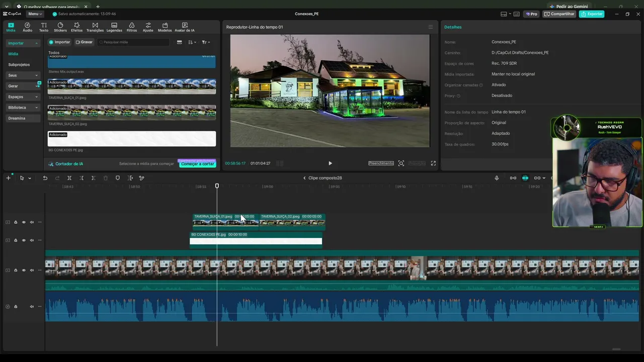Screen dimensions: 644x362
Task: Open the Transições tab
Action: (95, 27)
